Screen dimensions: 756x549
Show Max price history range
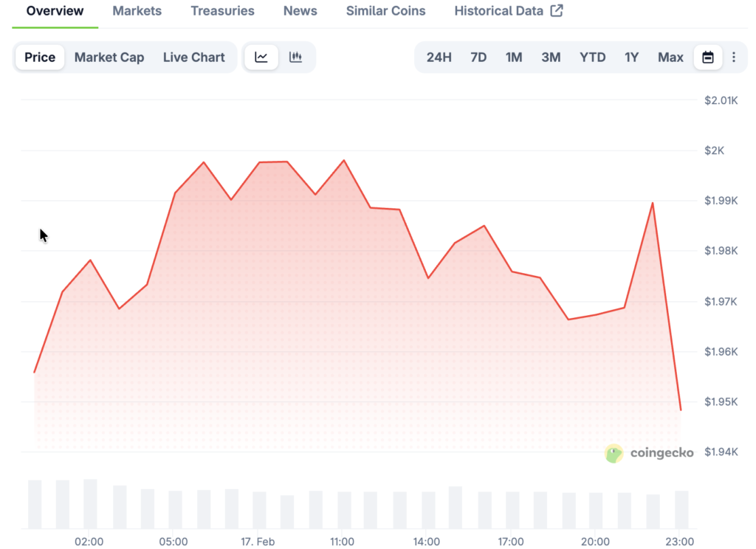670,58
